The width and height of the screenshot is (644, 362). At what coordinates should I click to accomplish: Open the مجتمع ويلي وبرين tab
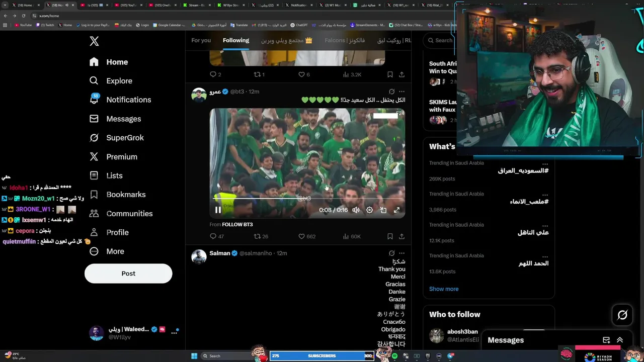287,40
